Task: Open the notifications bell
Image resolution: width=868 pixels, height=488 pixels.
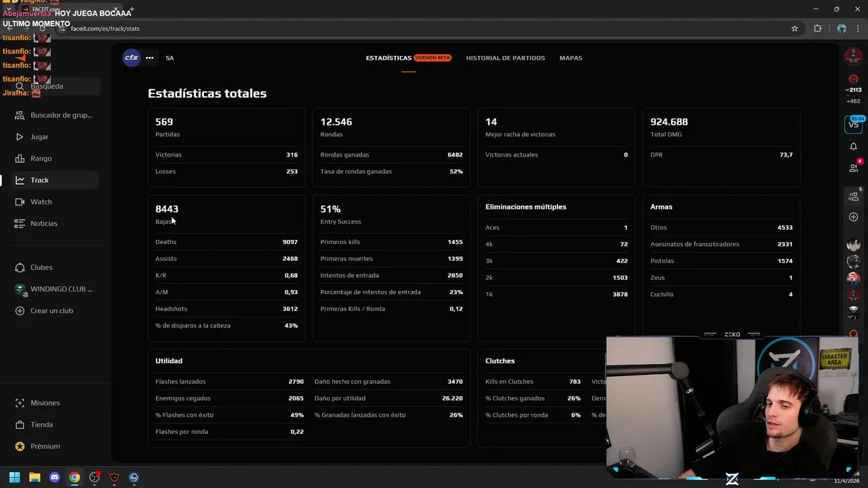Action: tap(853, 146)
